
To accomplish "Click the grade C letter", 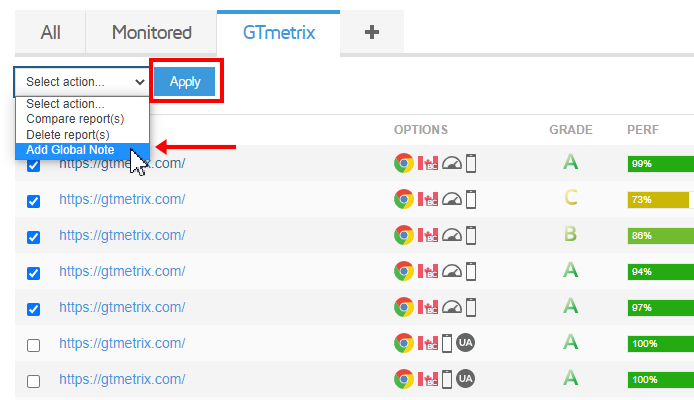I will tap(571, 197).
